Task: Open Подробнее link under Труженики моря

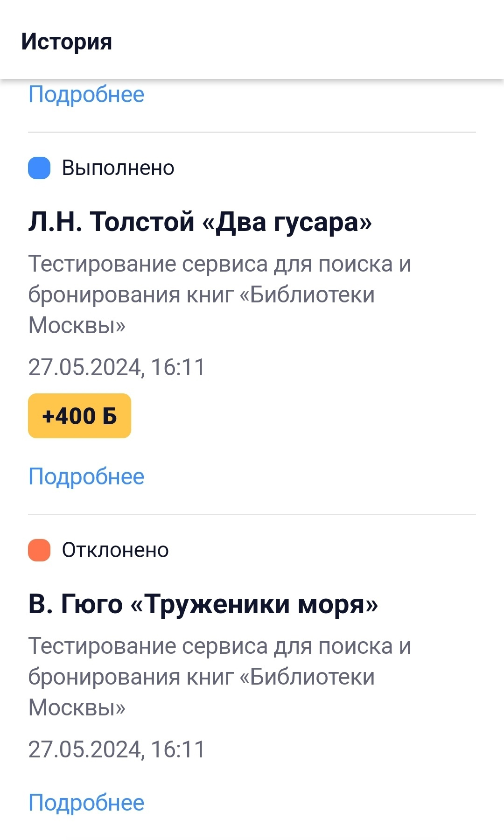Action: [x=86, y=803]
